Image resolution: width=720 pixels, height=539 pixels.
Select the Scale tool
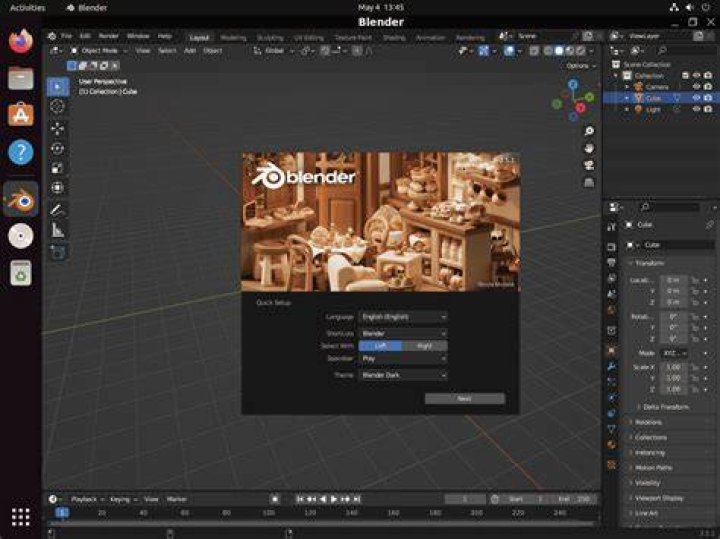tap(57, 168)
